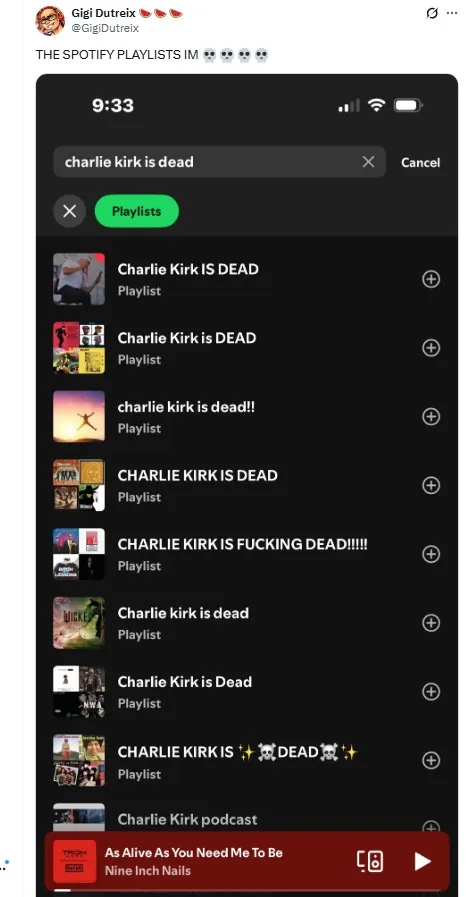Seek on the now-playing progress bar
The height and width of the screenshot is (897, 470).
click(247, 890)
